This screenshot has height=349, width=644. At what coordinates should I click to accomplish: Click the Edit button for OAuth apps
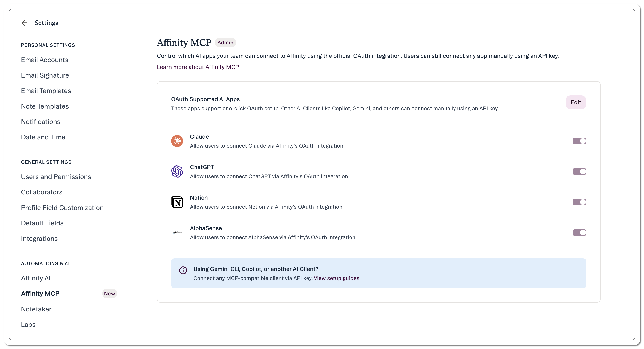[576, 102]
